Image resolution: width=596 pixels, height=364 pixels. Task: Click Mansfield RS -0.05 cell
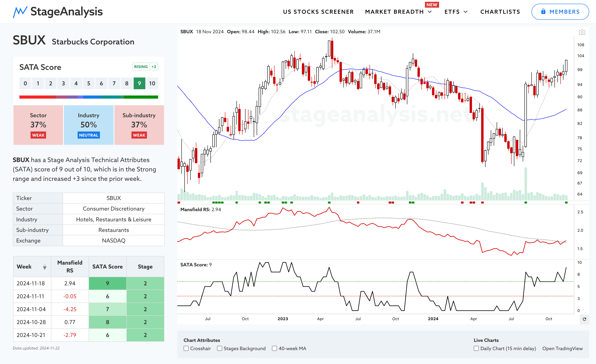click(70, 296)
